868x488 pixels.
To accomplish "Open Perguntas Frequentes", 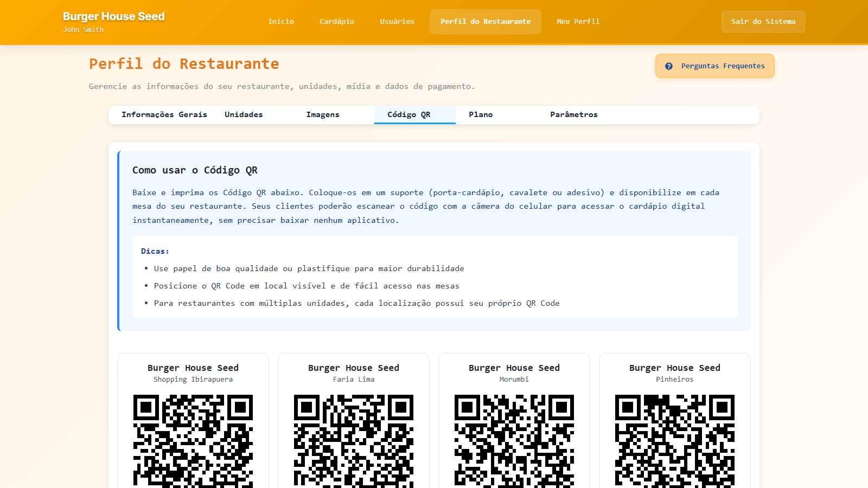I will tap(714, 66).
